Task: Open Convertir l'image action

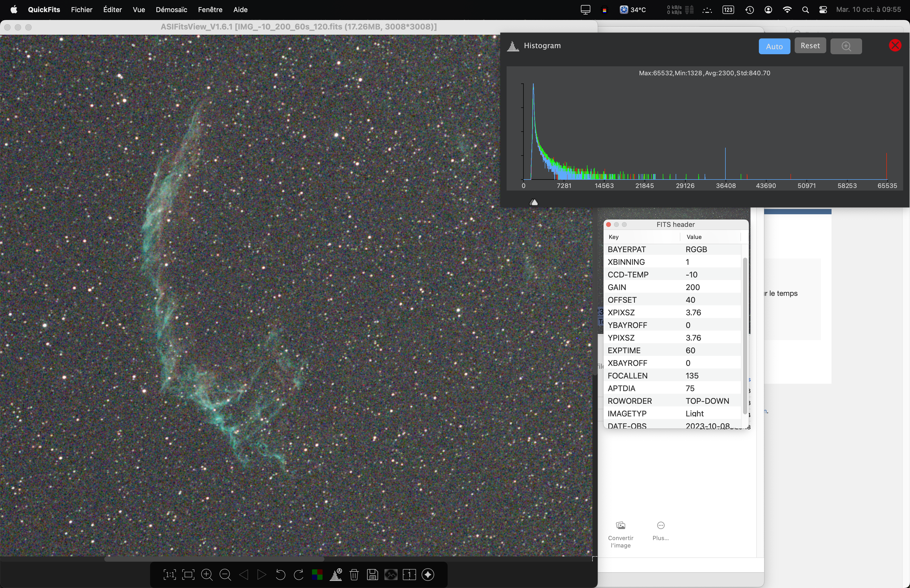Action: click(621, 534)
